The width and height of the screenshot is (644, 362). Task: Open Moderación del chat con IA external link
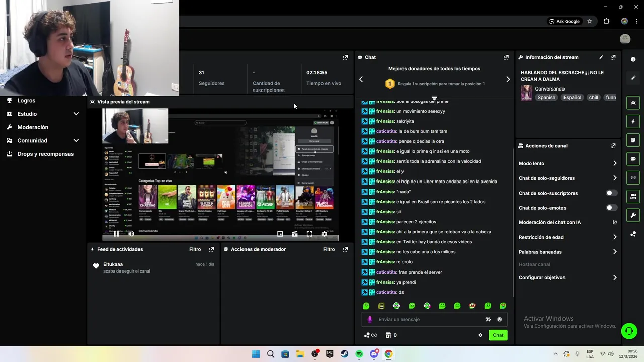click(x=615, y=222)
